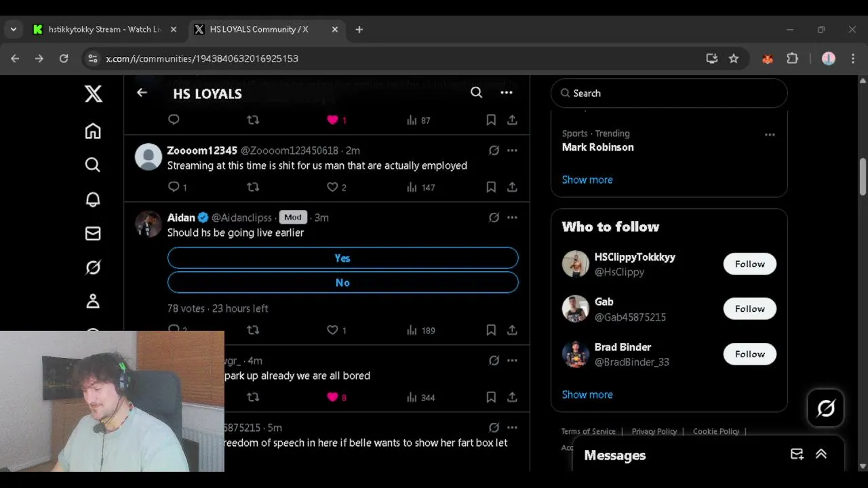Image resolution: width=868 pixels, height=488 pixels.
Task: Open Explore search icon in sidebar
Action: pos(93,165)
